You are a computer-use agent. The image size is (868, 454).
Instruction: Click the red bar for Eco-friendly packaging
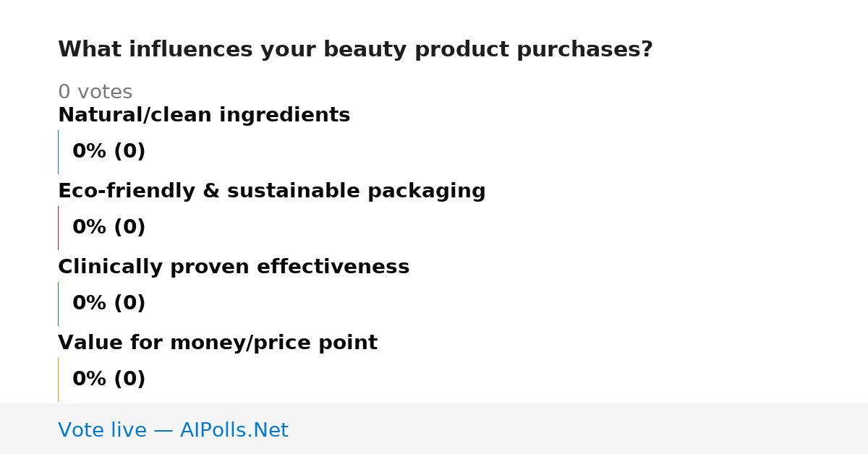click(58, 228)
